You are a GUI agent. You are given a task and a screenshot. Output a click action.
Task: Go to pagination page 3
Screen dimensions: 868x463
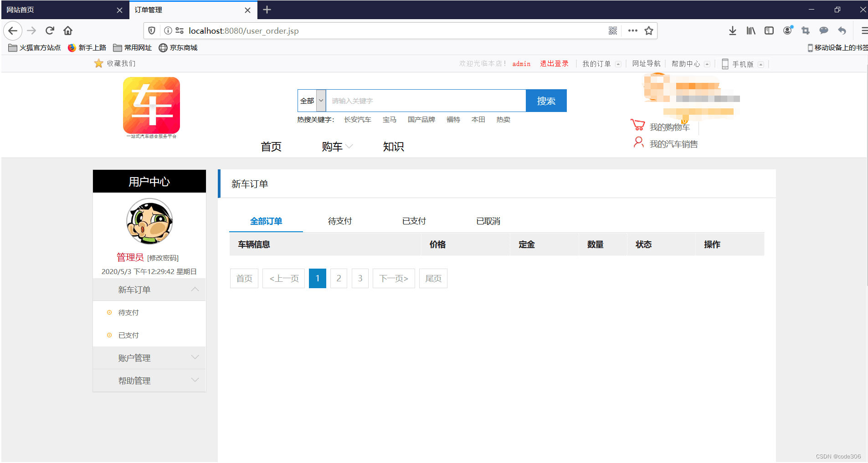pos(360,278)
